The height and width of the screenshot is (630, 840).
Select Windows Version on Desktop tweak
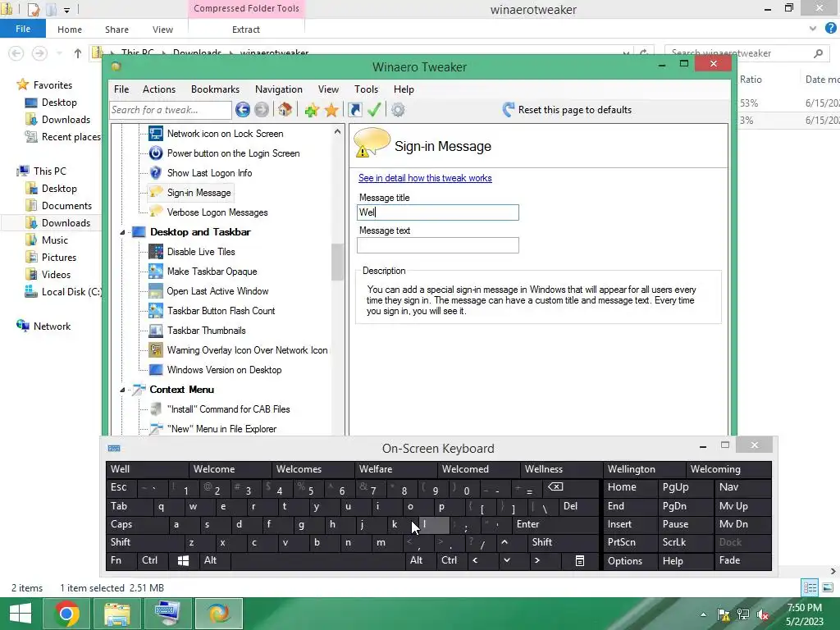pos(224,370)
